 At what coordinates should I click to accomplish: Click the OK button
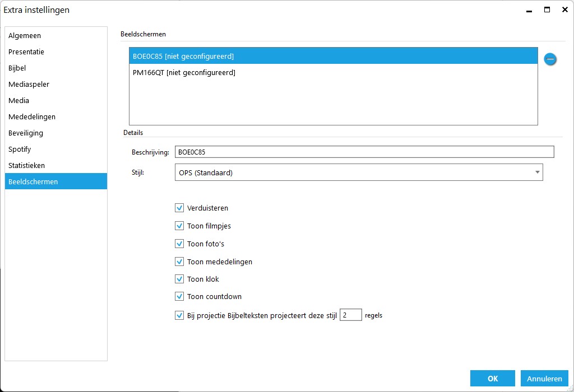click(x=492, y=379)
